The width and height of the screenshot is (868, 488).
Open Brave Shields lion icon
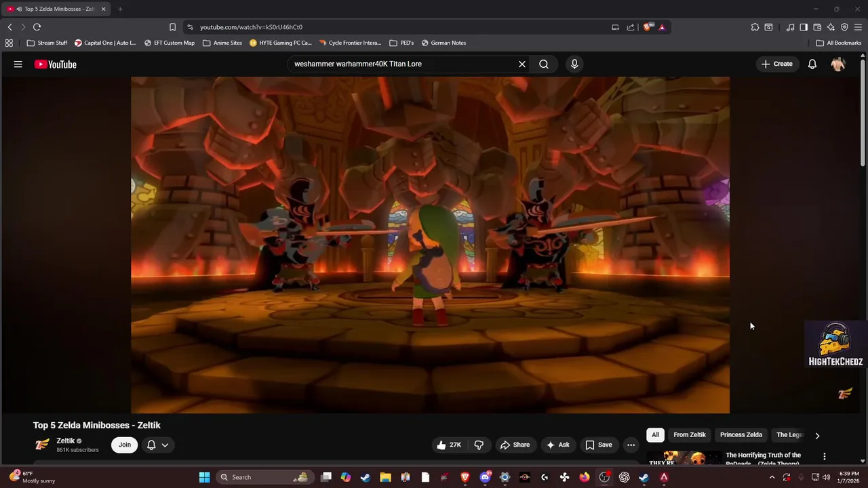click(x=648, y=27)
